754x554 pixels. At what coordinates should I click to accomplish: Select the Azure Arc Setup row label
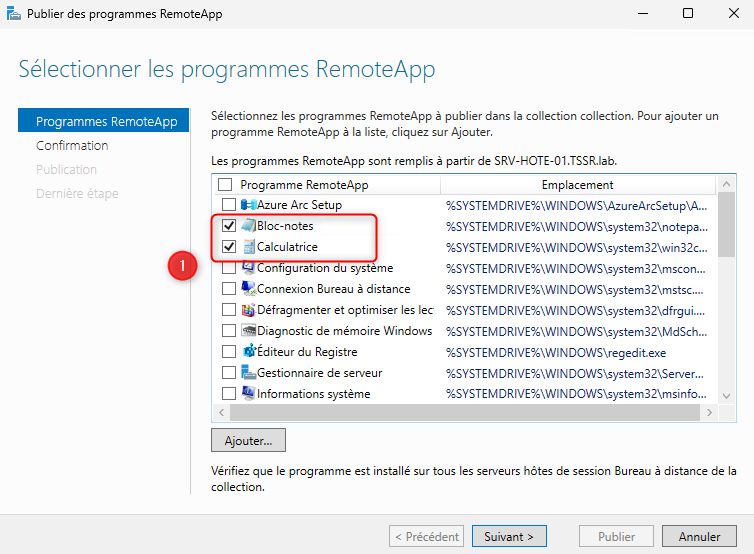tap(299, 205)
